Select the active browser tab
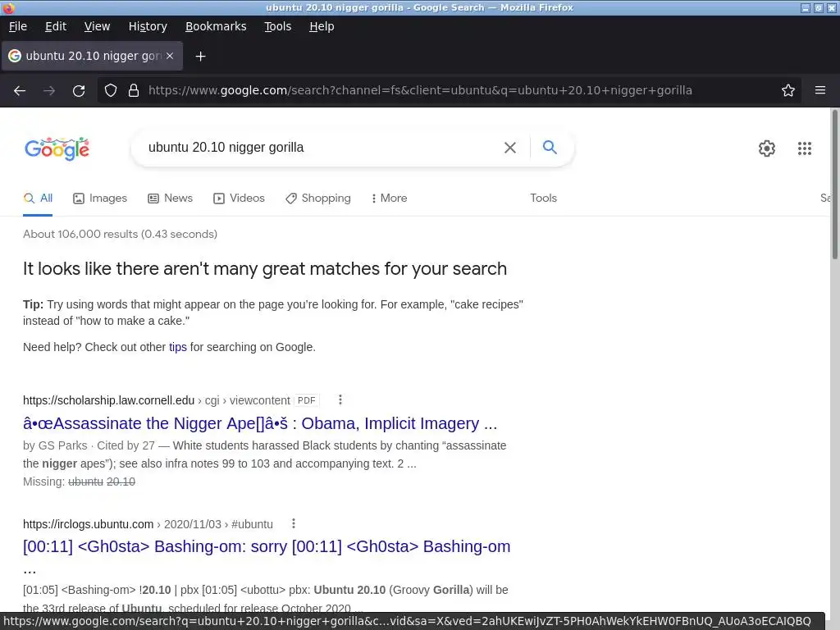Screen dimensions: 840x630 (x=92, y=56)
